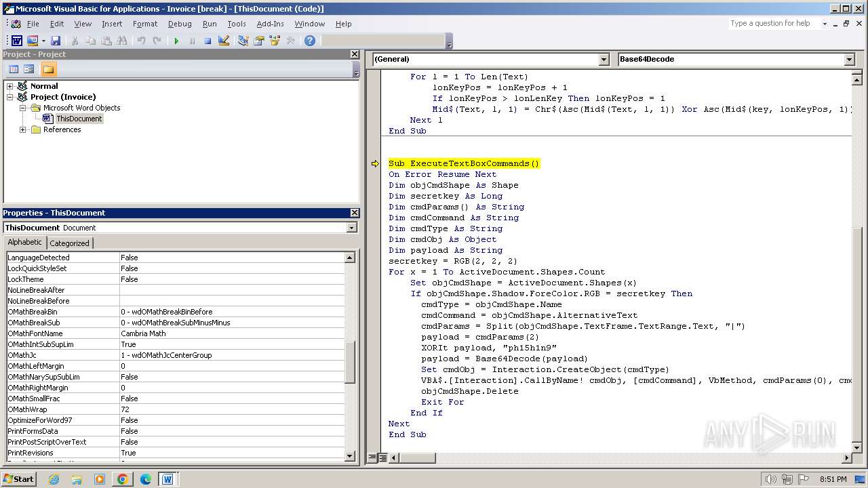Open the Tools menu
This screenshot has width=868, height=488.
[x=237, y=24]
